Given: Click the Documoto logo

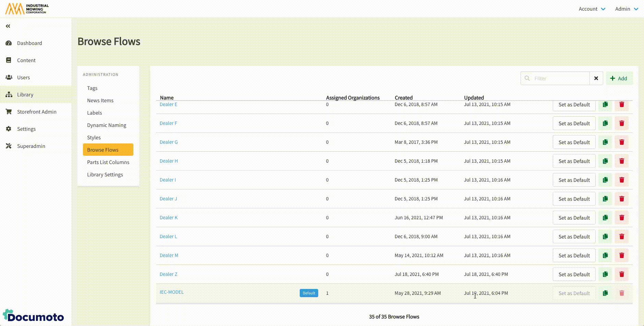Looking at the screenshot, I should point(34,316).
